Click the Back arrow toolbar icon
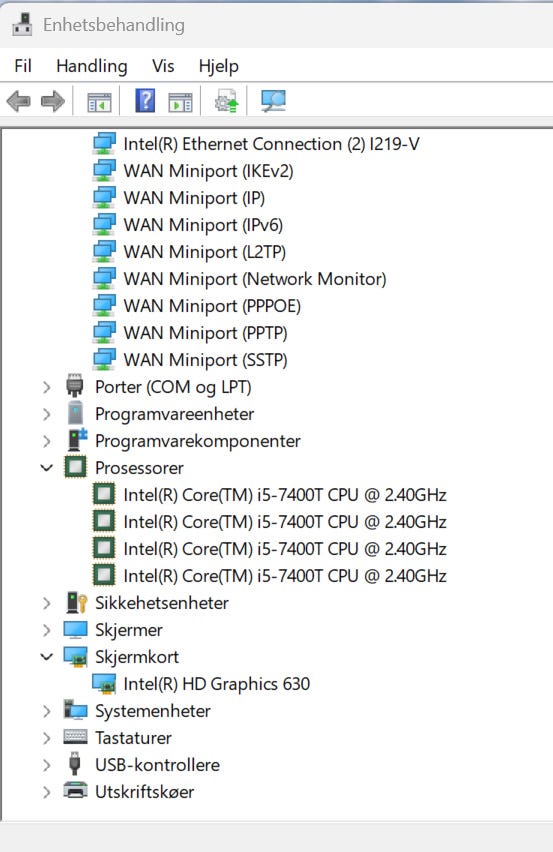 [x=18, y=101]
